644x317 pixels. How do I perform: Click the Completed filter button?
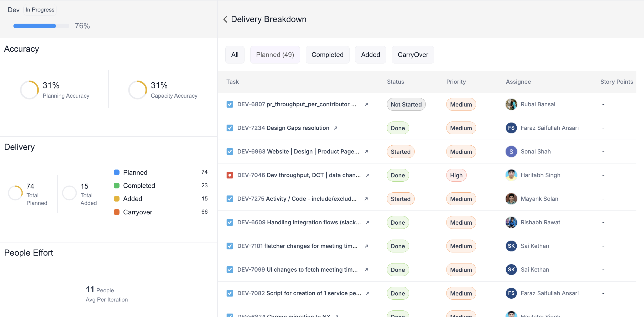coord(327,54)
